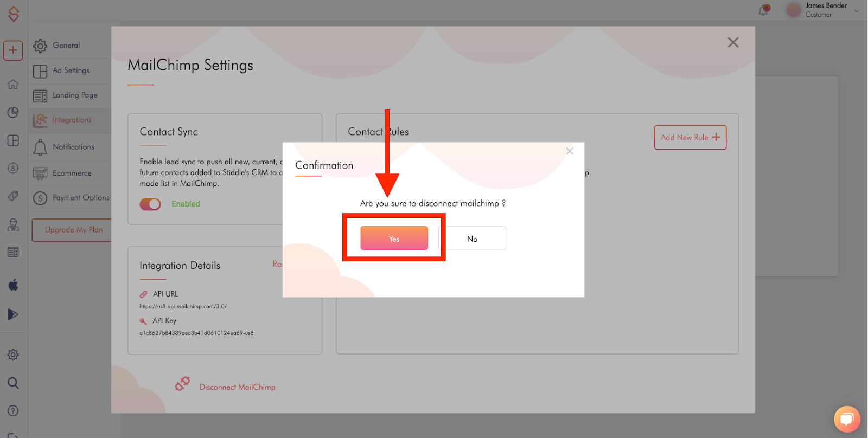
Task: Click the Ecommerce cart icon
Action: 40,173
